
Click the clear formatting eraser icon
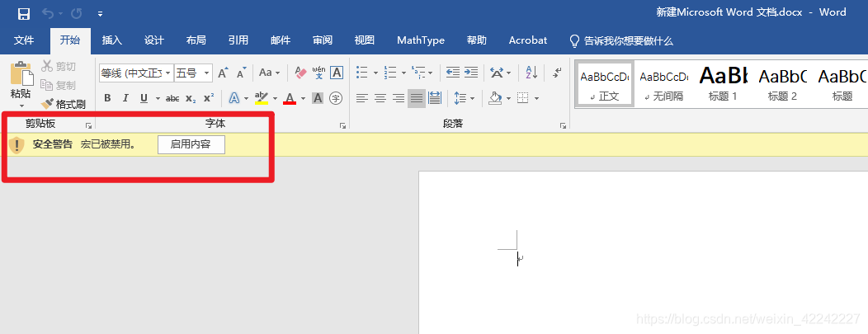[x=300, y=73]
